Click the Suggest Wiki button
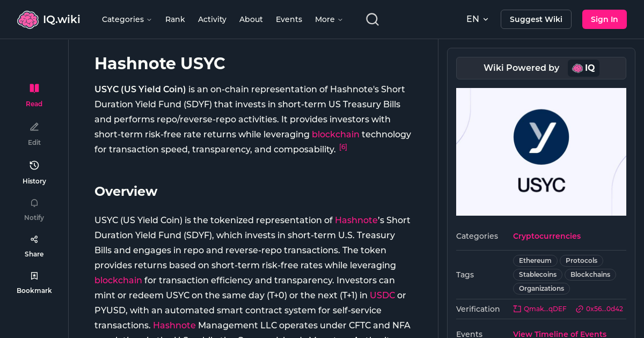 [536, 19]
